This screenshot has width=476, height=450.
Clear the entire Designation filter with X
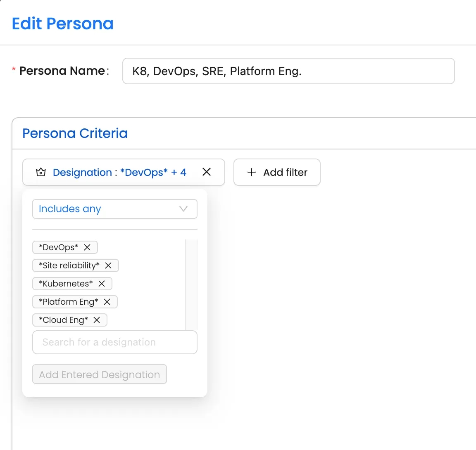(x=207, y=172)
